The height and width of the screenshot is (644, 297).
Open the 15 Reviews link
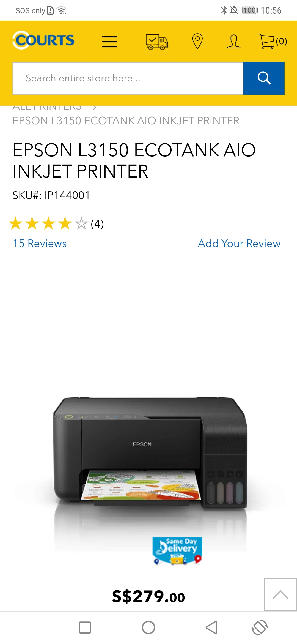pos(40,244)
